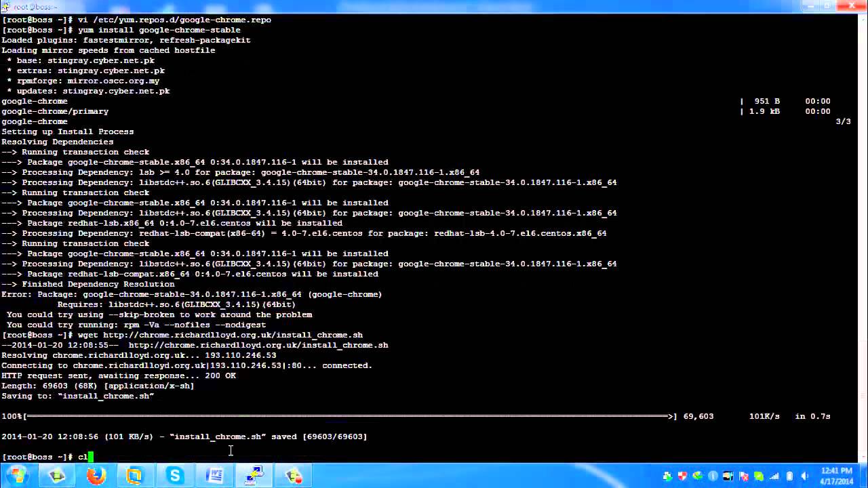868x488 pixels.
Task: Open the last pinned taskbar icon with red dot
Action: pos(294,476)
